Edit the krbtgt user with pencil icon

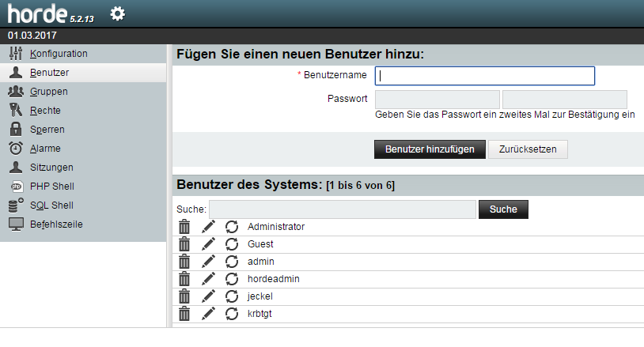(x=208, y=314)
